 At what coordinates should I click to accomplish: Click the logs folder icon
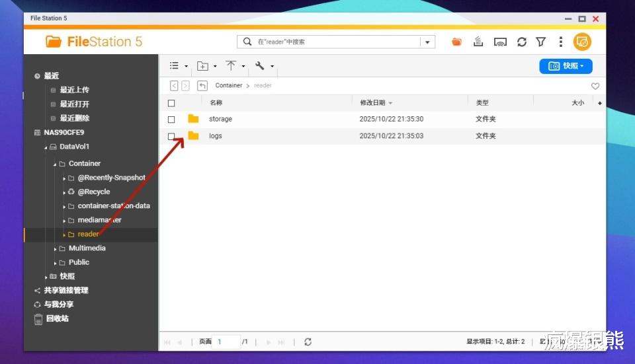193,135
